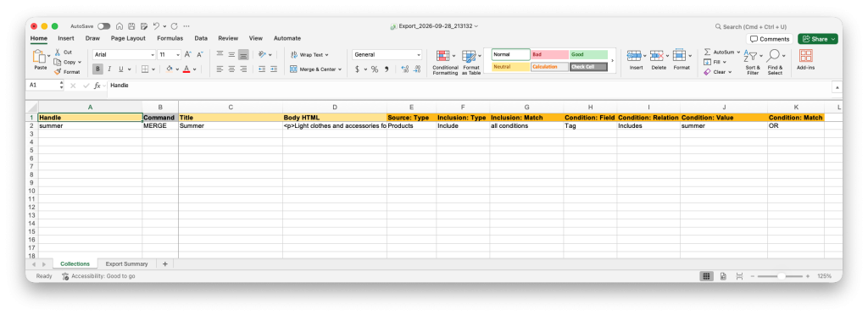Expand the formula bar
Viewport: 868px width, 316px height.
pos(837,87)
